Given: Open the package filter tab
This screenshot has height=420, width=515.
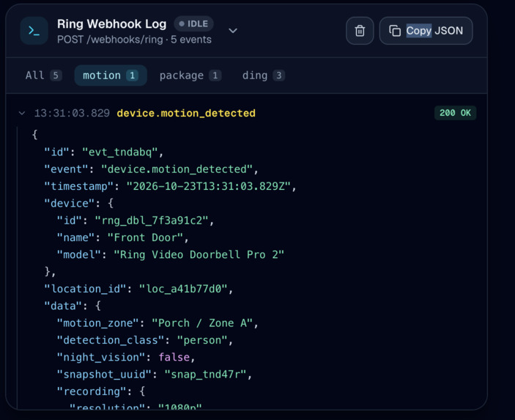Looking at the screenshot, I should (x=190, y=75).
